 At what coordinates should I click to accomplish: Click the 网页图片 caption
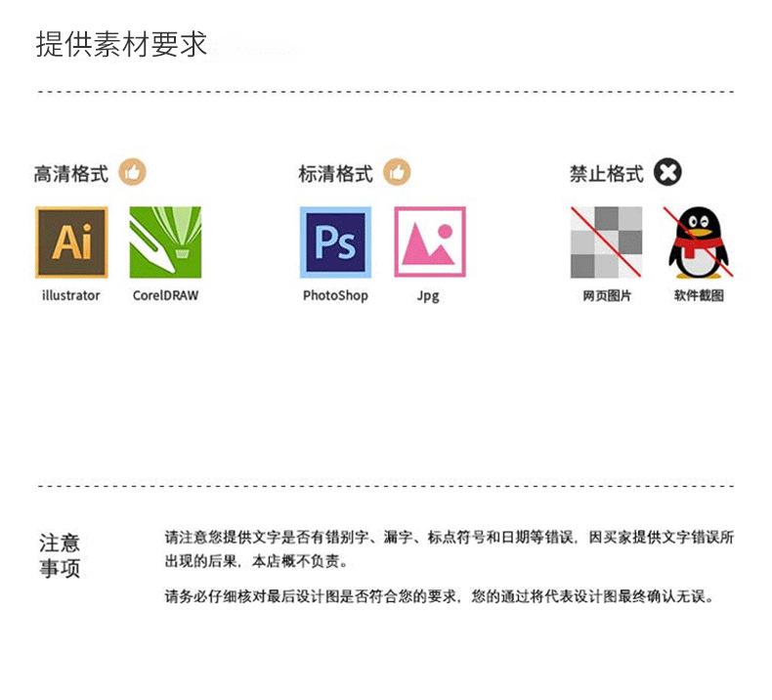pos(607,295)
